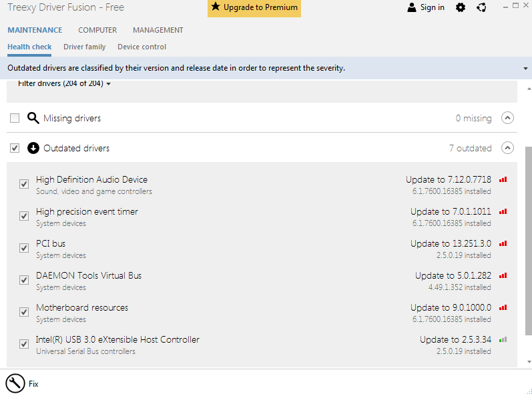Uncheck High Definition Audio Device checkbox
Image resolution: width=532 pixels, height=394 pixels.
point(24,184)
